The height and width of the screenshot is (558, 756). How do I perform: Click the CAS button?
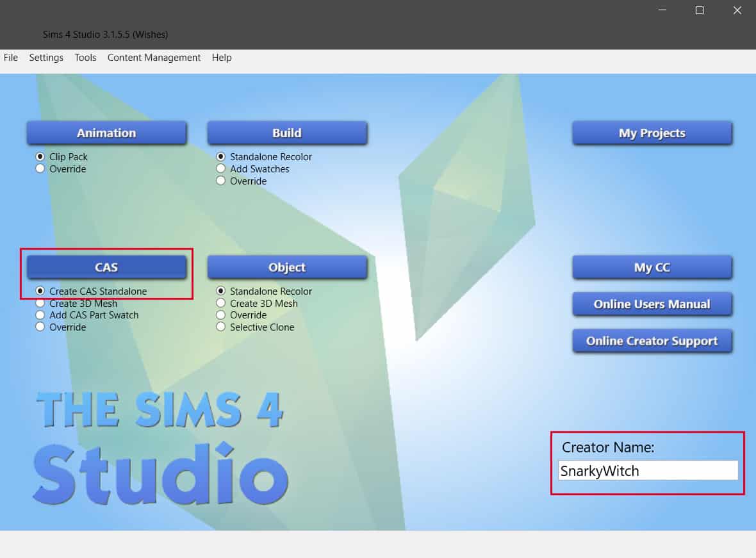[106, 267]
